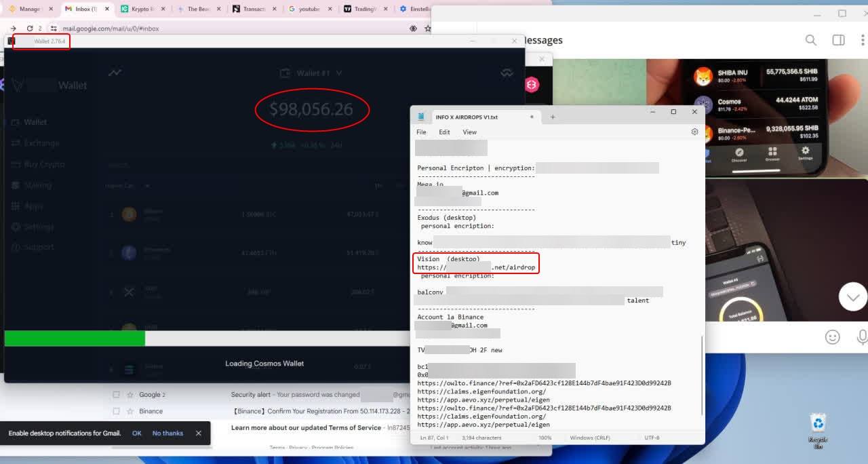Viewport: 868px width, 464px height.
Task: Switch to the youtube browser tab
Action: pos(310,9)
